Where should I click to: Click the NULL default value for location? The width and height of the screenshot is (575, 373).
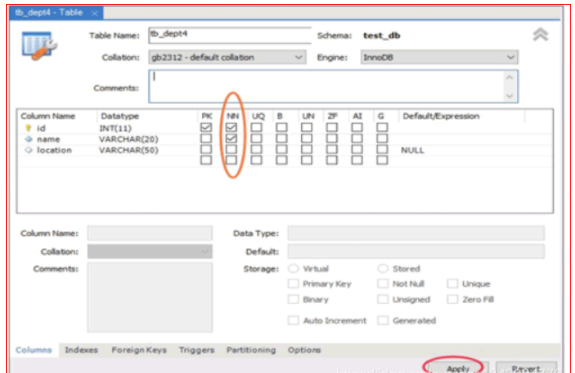pyautogui.click(x=413, y=150)
